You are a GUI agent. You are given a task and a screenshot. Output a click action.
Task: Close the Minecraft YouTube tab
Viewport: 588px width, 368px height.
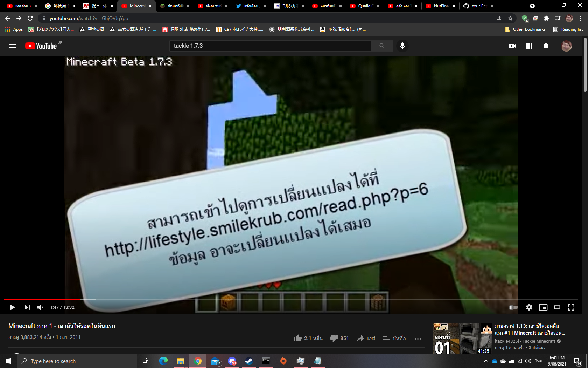pyautogui.click(x=150, y=6)
